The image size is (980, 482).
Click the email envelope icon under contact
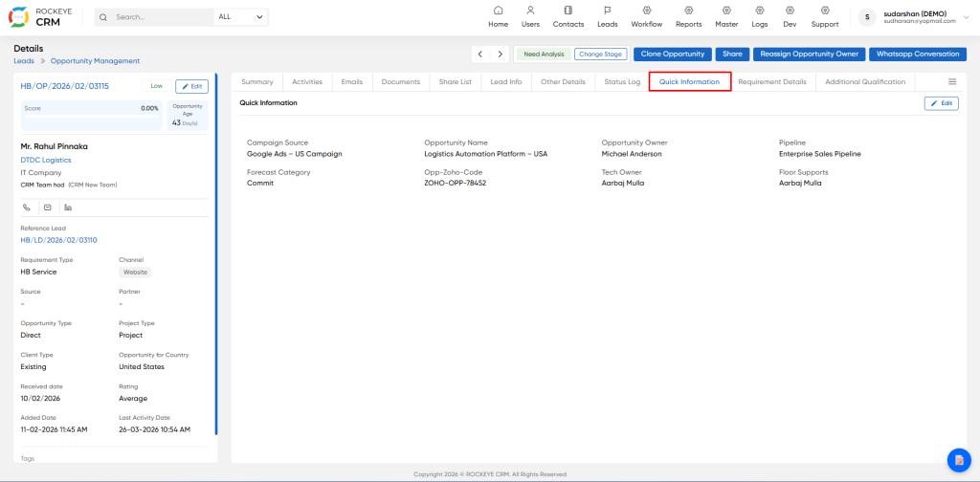[48, 208]
